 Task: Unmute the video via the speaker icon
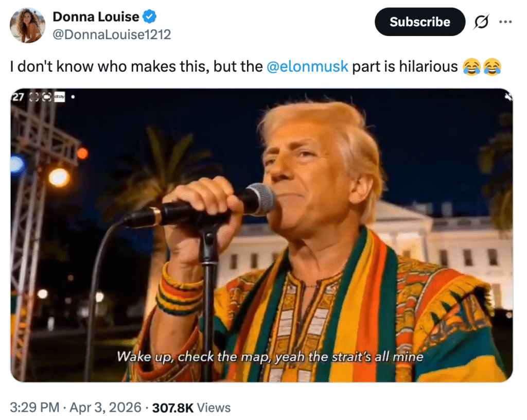[509, 96]
